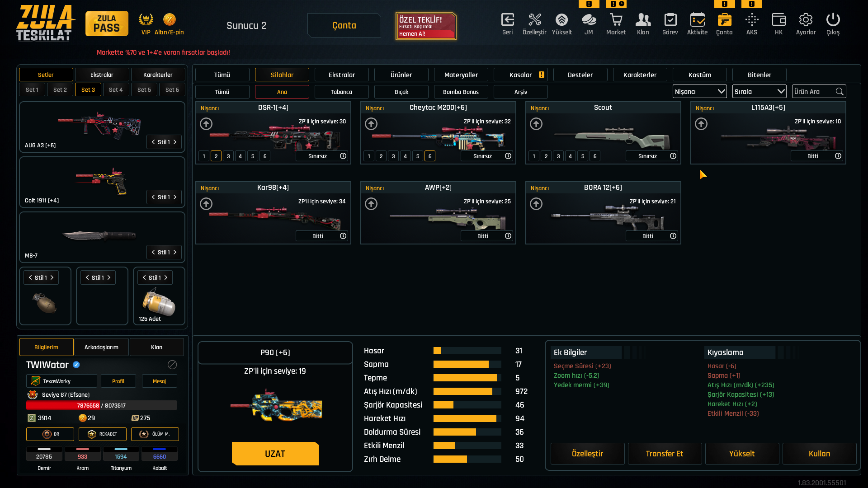Screen dimensions: 868x488
Task: Previous style arrow for Colt 1911 [+4]
Action: pyautogui.click(x=153, y=197)
